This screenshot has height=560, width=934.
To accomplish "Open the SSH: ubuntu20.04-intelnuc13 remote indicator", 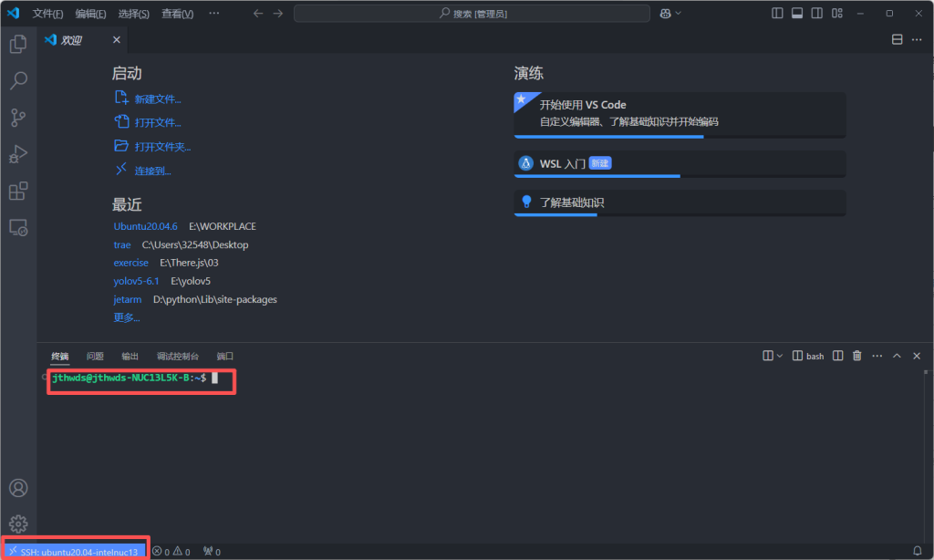I will tap(74, 551).
